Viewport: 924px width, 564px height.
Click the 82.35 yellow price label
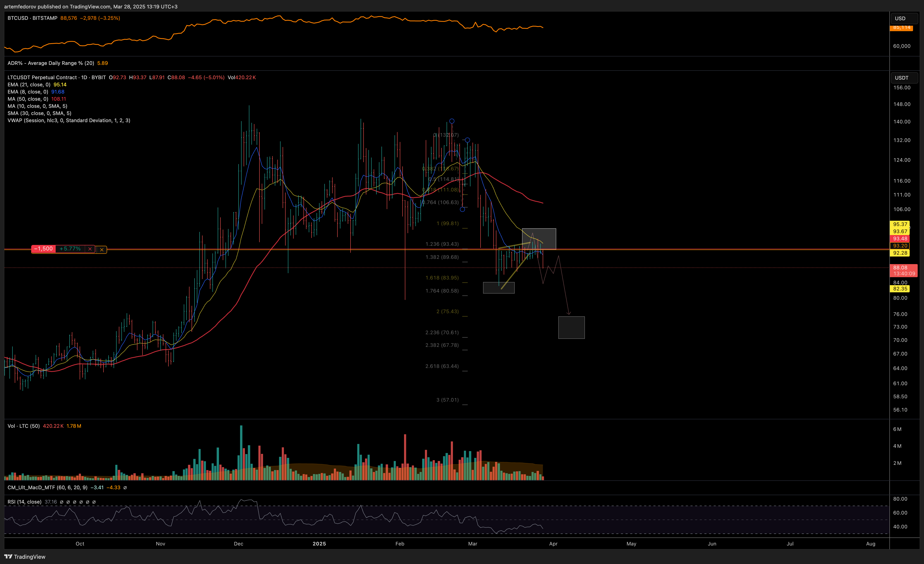(x=900, y=289)
